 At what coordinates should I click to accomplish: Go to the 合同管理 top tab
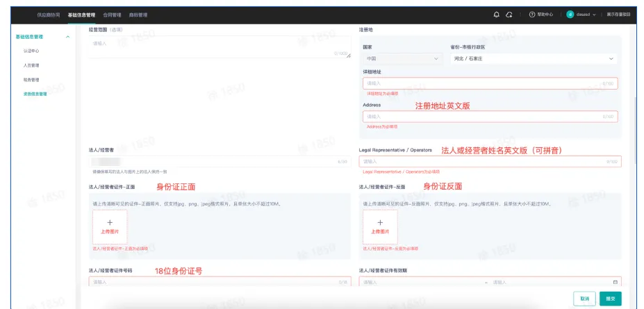112,15
